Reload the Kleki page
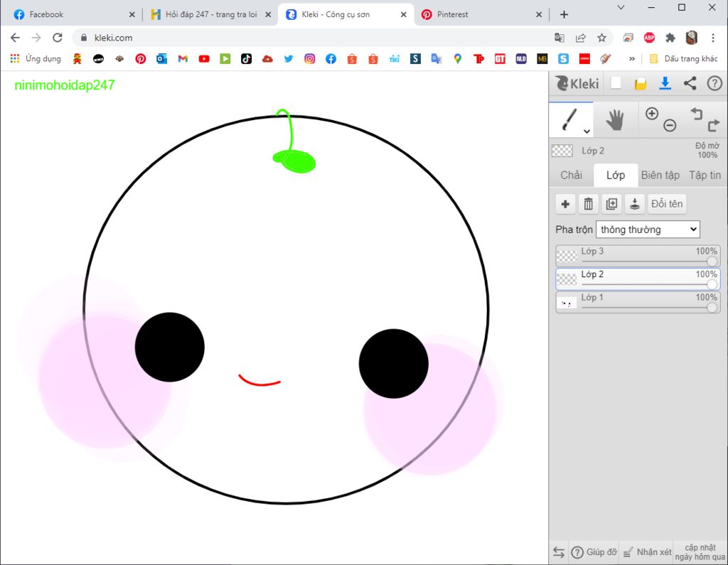728x565 pixels. click(x=57, y=38)
